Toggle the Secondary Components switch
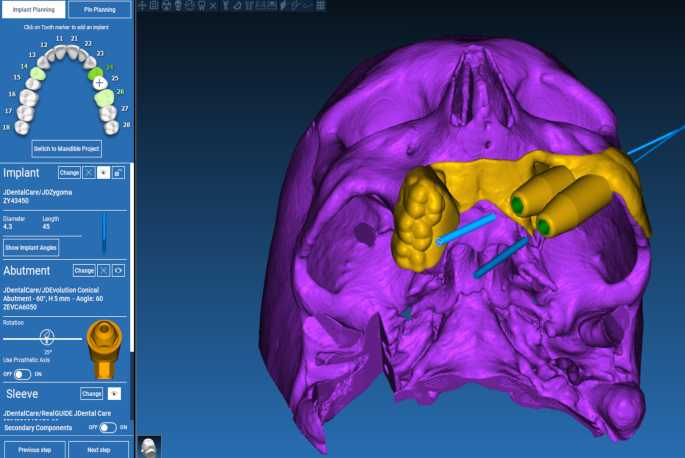The width and height of the screenshot is (685, 458). pyautogui.click(x=108, y=427)
